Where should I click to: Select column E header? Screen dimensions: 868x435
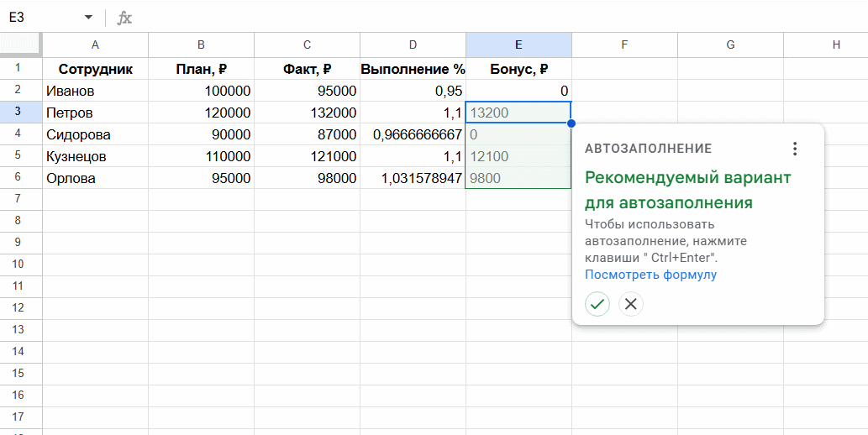[518, 45]
